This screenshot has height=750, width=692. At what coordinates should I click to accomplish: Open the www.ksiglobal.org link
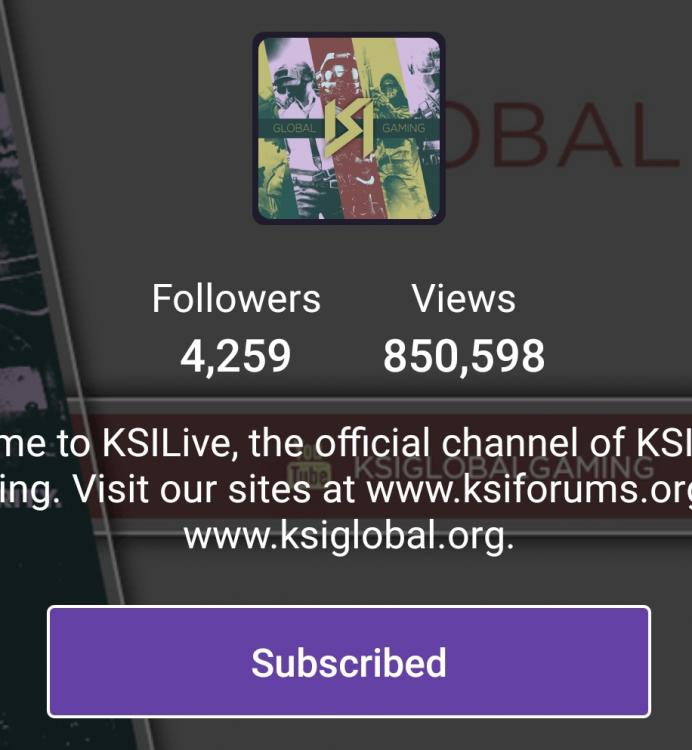(349, 536)
